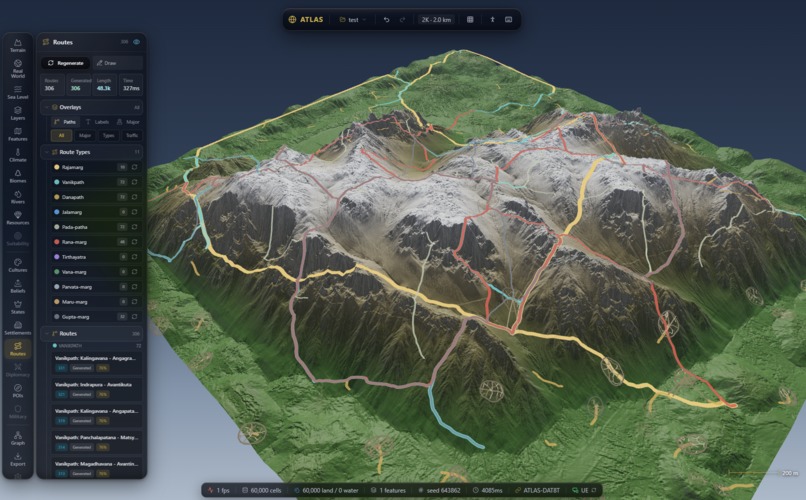Click the Maru-marg color dot
Viewport: 806px width, 500px height.
[x=57, y=302]
